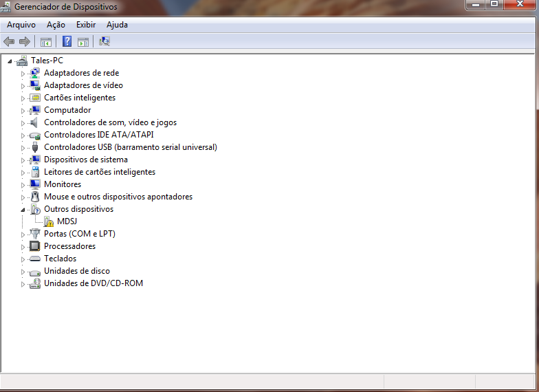Click the Portas (COM e LPT) icon
Screen dimensions: 539x392
coord(34,234)
